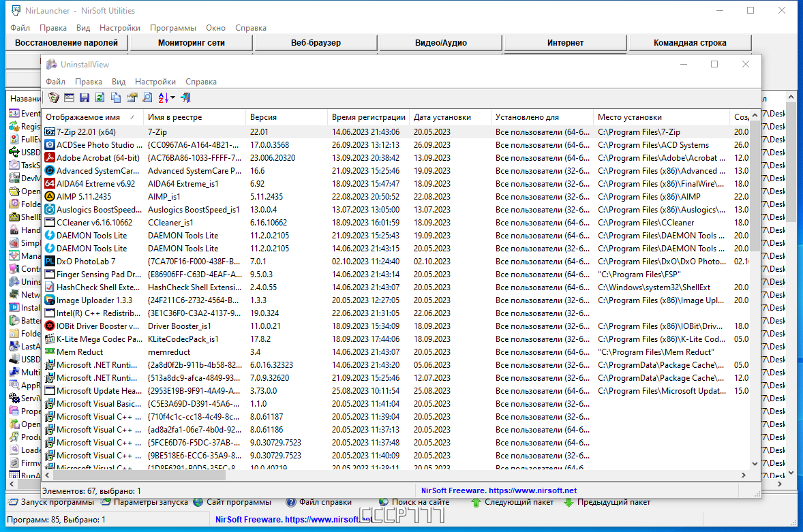
Task: Click the Image Uploader 1.3.3 row icon
Action: (x=50, y=300)
